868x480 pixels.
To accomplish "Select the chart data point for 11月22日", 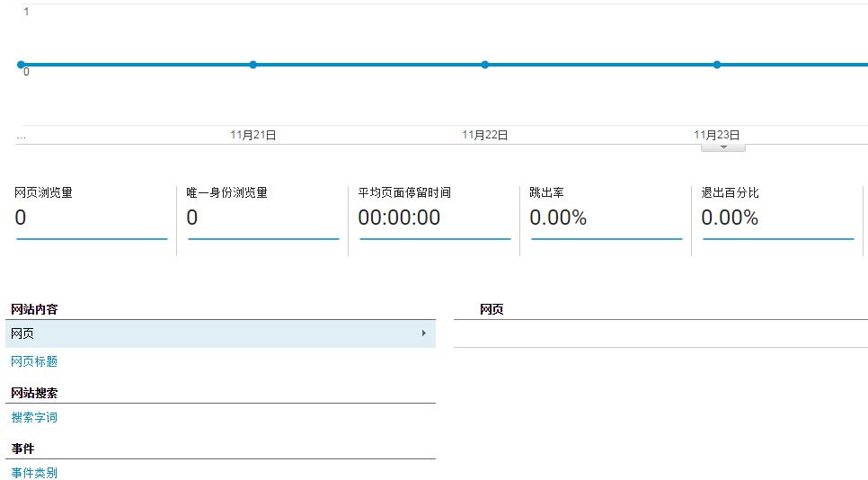I will click(485, 65).
